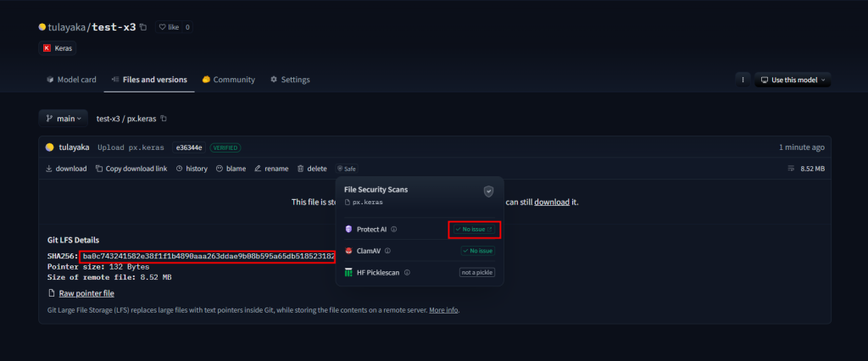Click the delete file button
Screen dimensions: 868x361
(x=312, y=169)
